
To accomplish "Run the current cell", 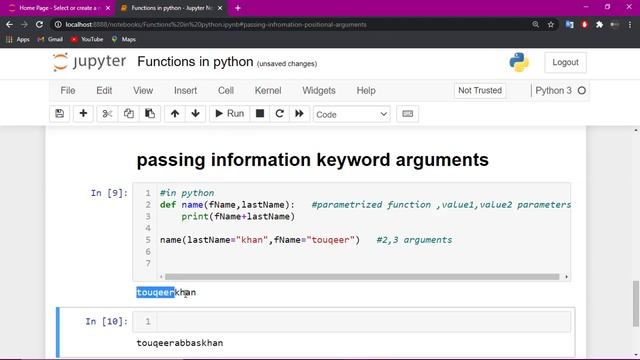I will (x=229, y=114).
